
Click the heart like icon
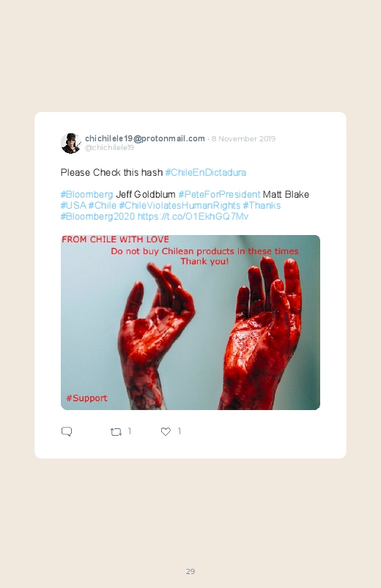(166, 431)
